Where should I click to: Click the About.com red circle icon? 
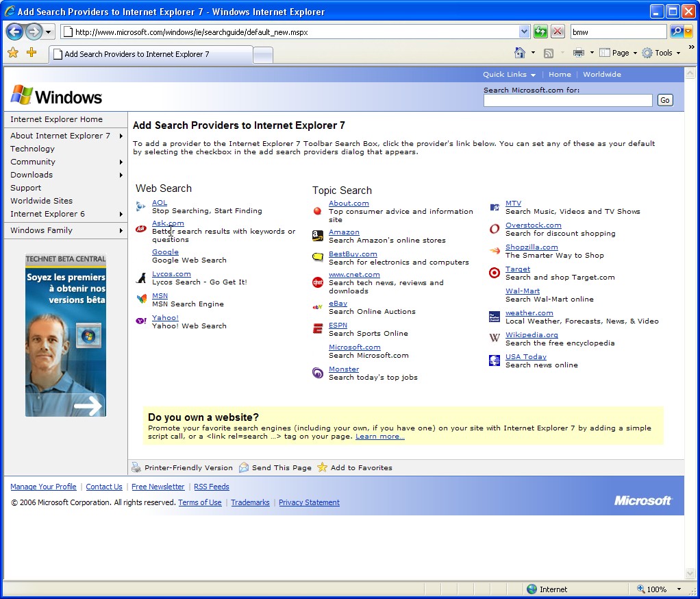coord(317,211)
